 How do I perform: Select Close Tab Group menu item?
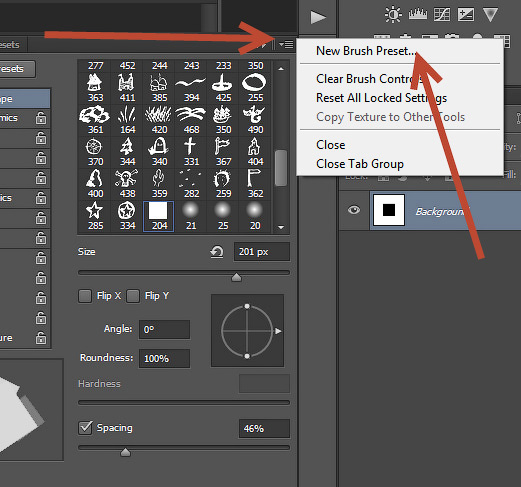360,164
